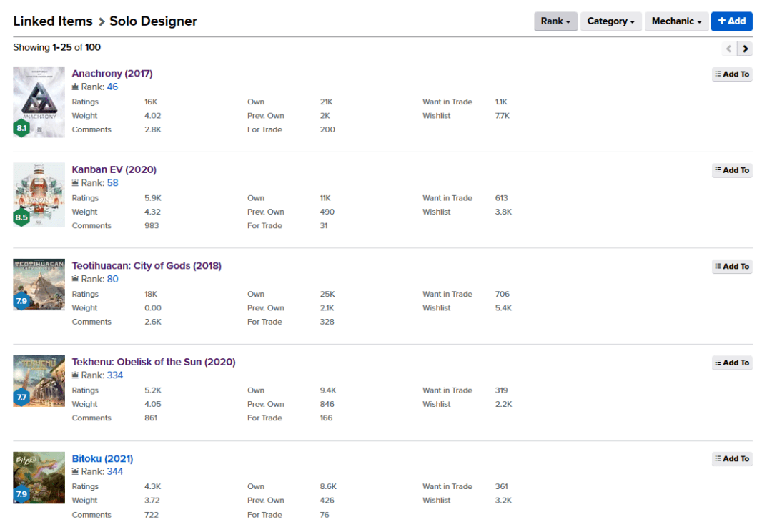Go to next page of results
This screenshot has height=532, width=772.
746,49
